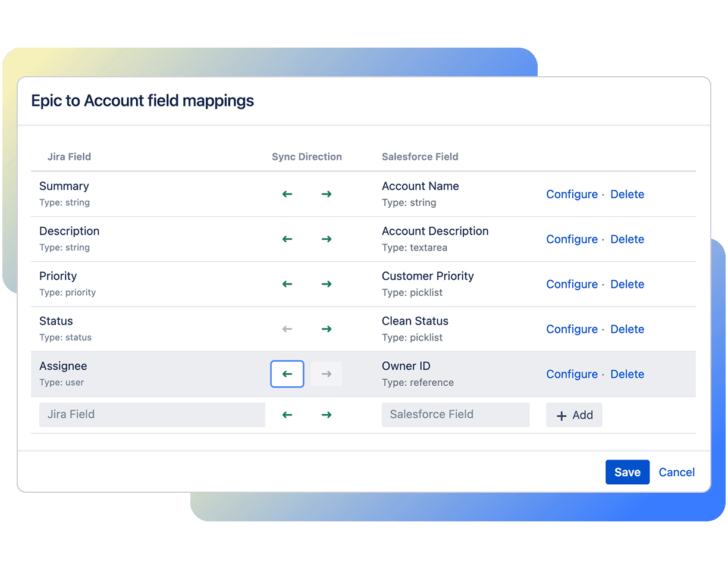The image size is (728, 569).
Task: Click the Epic to Account field mappings title
Action: (143, 101)
